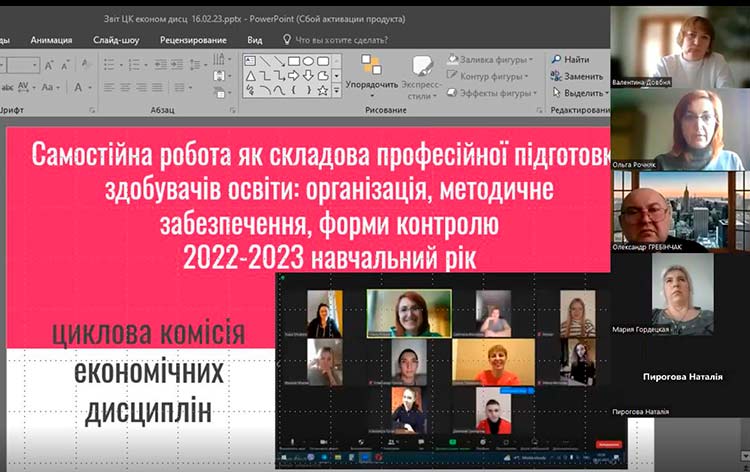The height and width of the screenshot is (472, 750).
Task: Click the Find (Найти) magnifier icon
Action: tap(556, 60)
